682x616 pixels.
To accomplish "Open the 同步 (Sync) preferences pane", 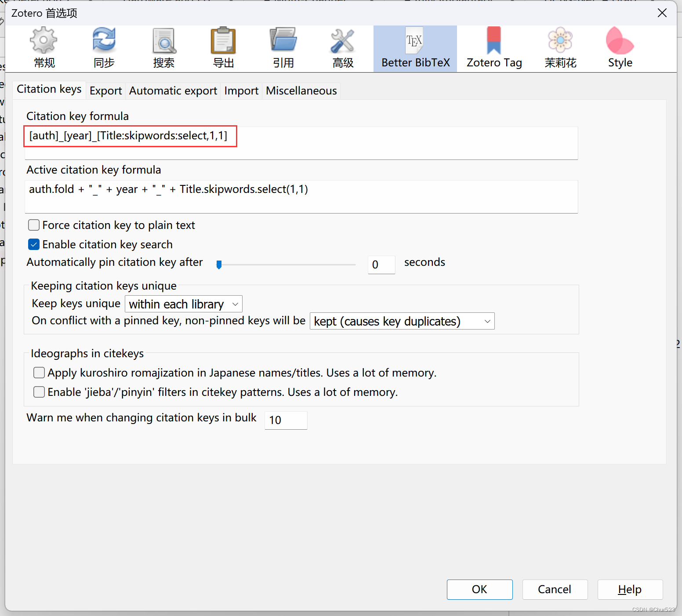I will 104,48.
